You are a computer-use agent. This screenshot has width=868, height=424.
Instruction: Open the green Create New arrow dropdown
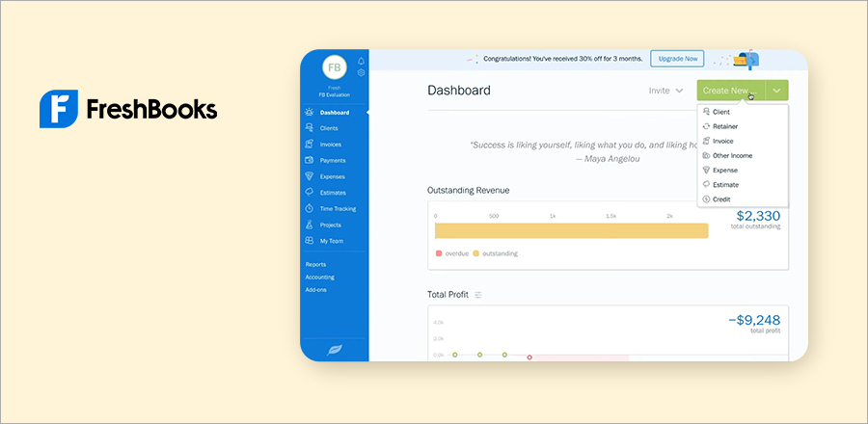777,91
